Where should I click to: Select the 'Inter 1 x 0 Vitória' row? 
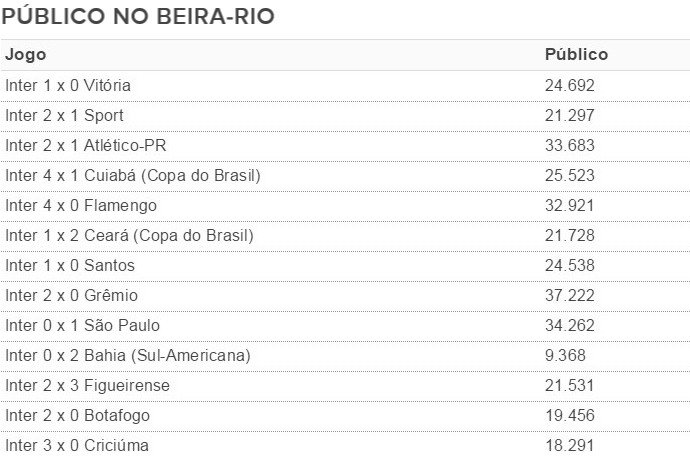point(345,86)
